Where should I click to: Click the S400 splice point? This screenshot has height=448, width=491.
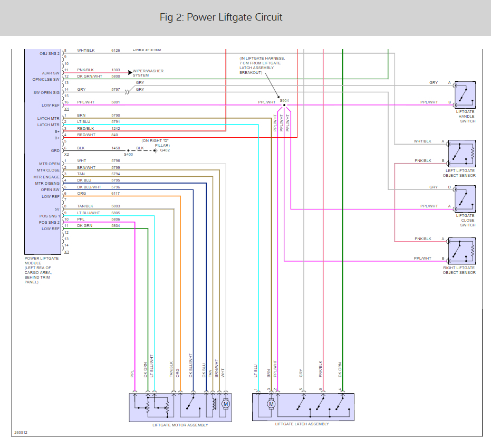click(x=128, y=151)
